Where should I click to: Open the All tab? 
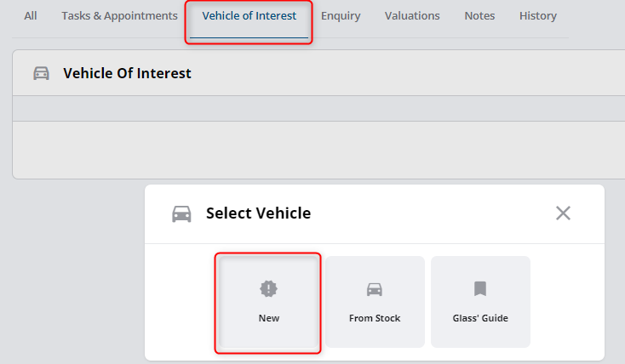(31, 16)
